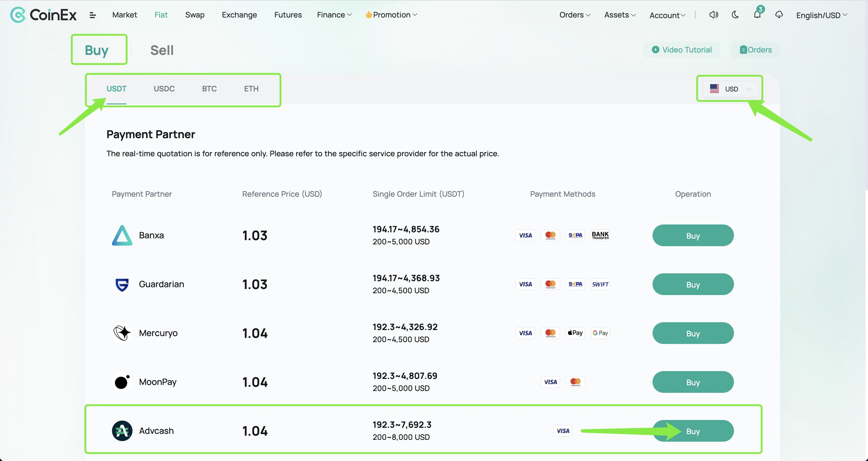Open the Video Tutorial link
The width and height of the screenshot is (868, 461).
681,50
